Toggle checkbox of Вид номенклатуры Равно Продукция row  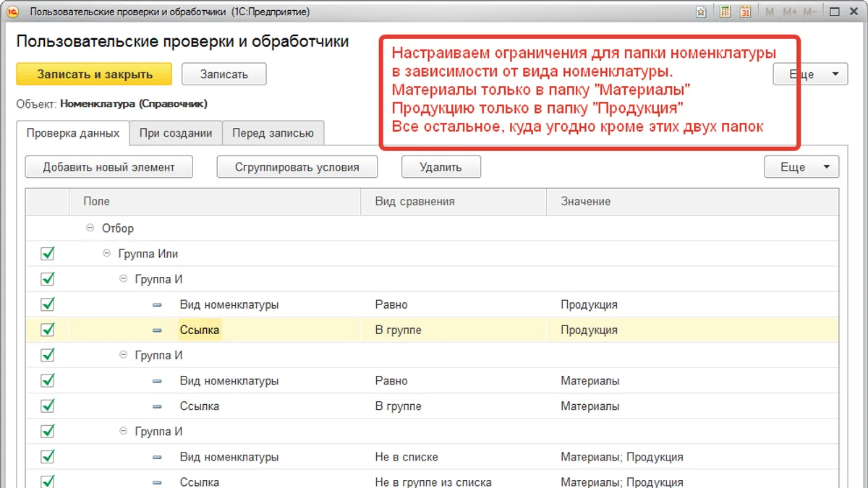48,304
